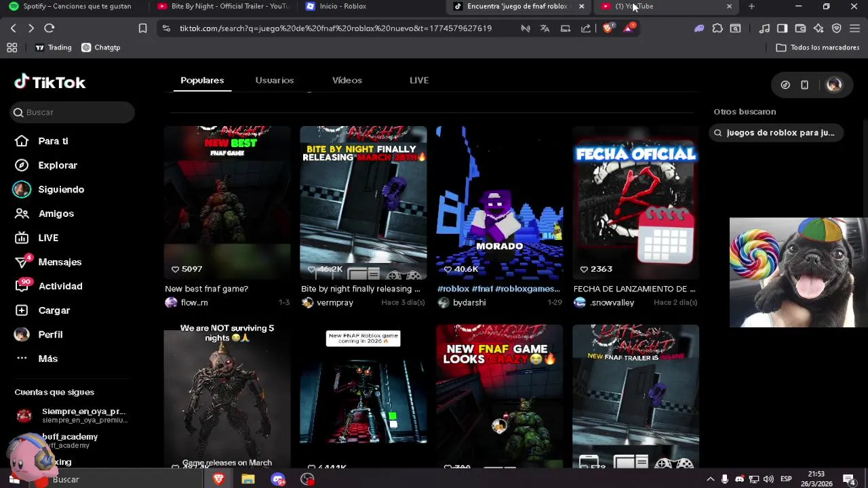Open 'Bite by night finally releasing' video
Screen dimensions: 868x488
(x=363, y=203)
